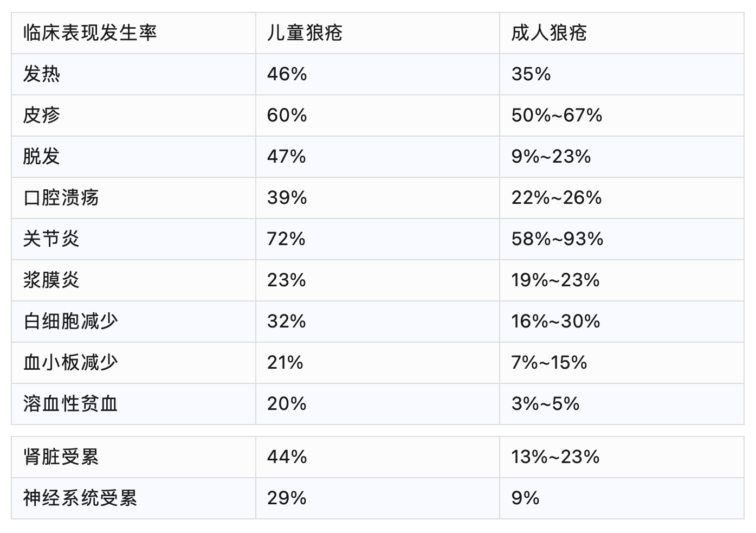Click the 关节炎 row label

click(51, 239)
